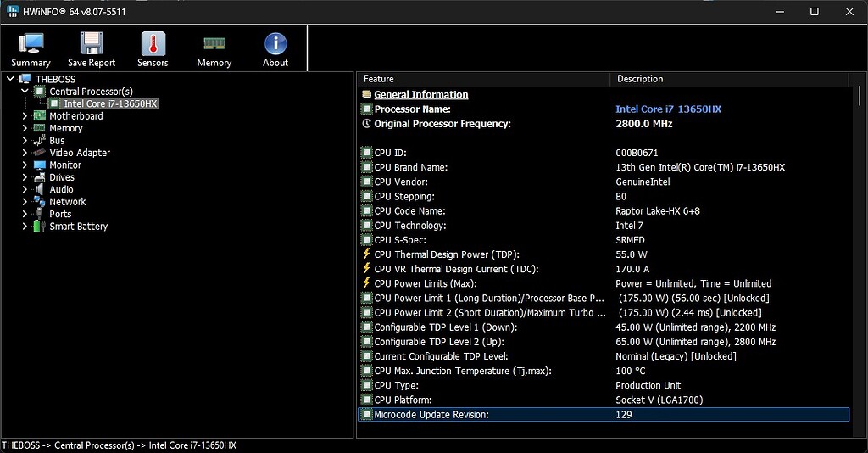Expand the Motherboard tree node

pyautogui.click(x=25, y=115)
